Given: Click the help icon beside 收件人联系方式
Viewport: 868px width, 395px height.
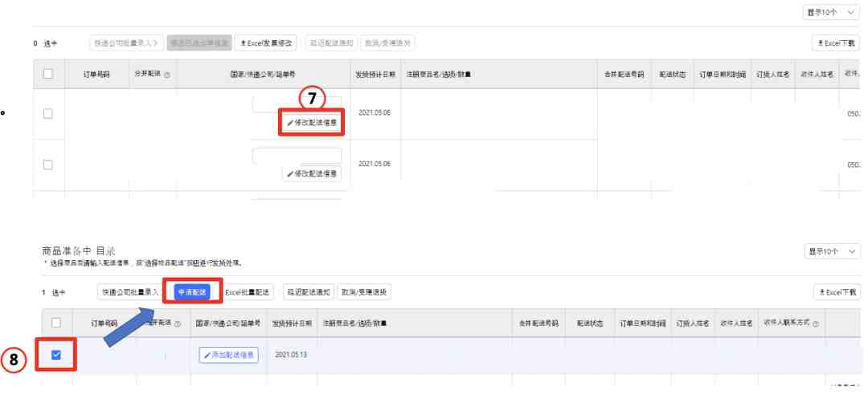Looking at the screenshot, I should [816, 324].
